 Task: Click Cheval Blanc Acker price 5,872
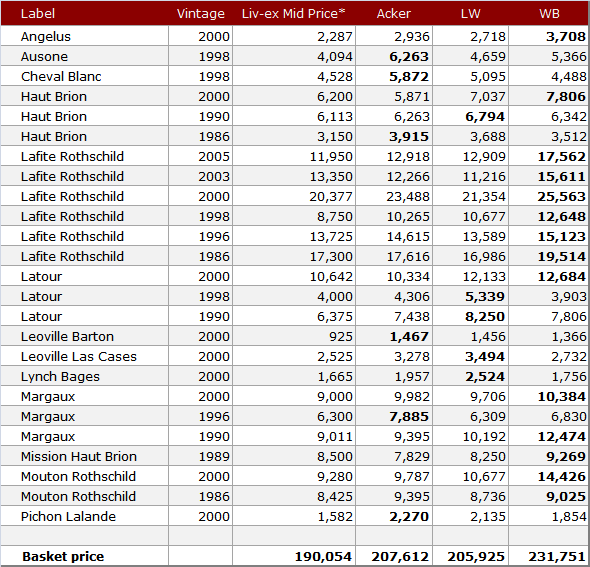tap(409, 76)
